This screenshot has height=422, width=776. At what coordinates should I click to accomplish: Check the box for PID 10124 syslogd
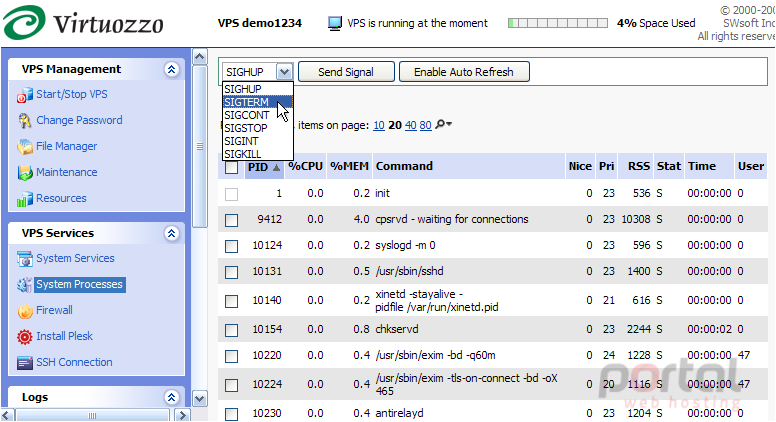(231, 246)
